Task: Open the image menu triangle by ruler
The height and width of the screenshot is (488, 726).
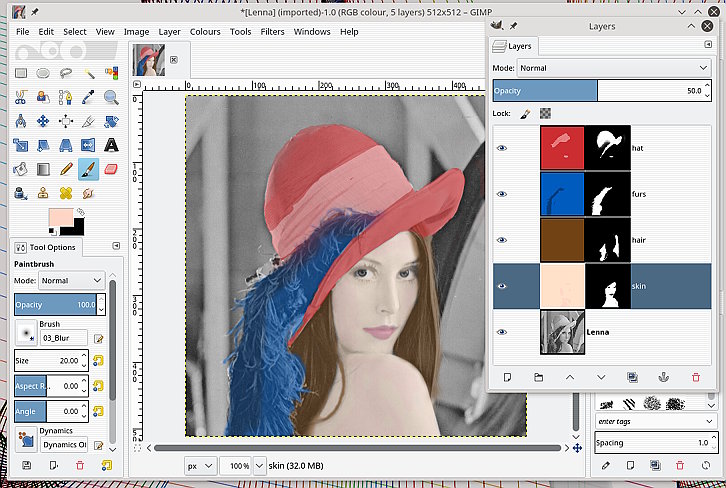Action: coord(137,84)
